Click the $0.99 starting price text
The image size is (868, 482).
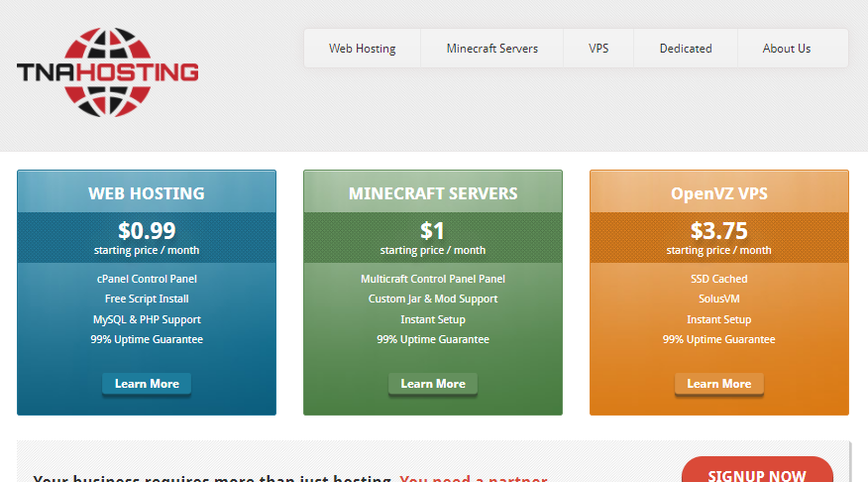147,231
